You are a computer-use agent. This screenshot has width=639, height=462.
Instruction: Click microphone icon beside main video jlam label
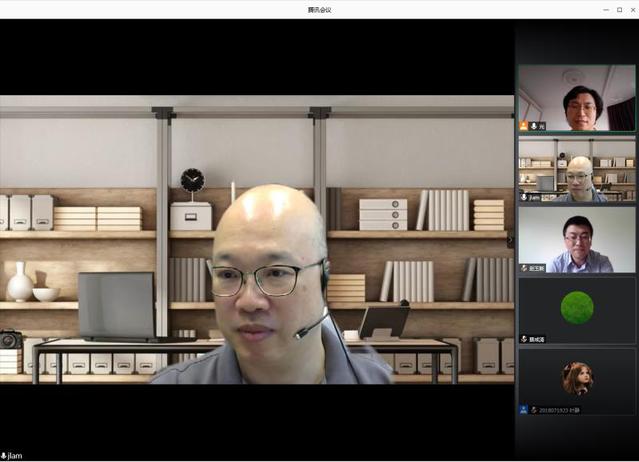pyautogui.click(x=4, y=456)
